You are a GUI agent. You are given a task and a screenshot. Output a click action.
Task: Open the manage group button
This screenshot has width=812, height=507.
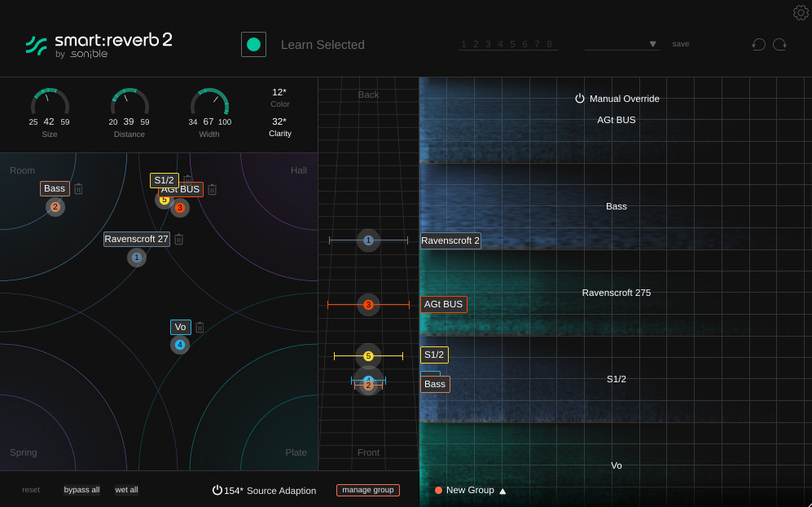368,490
